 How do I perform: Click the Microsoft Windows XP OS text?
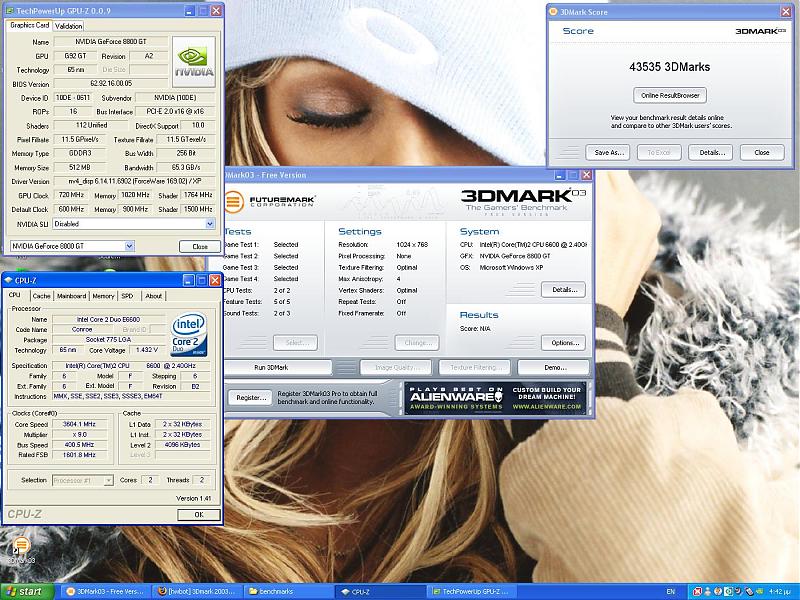point(511,267)
